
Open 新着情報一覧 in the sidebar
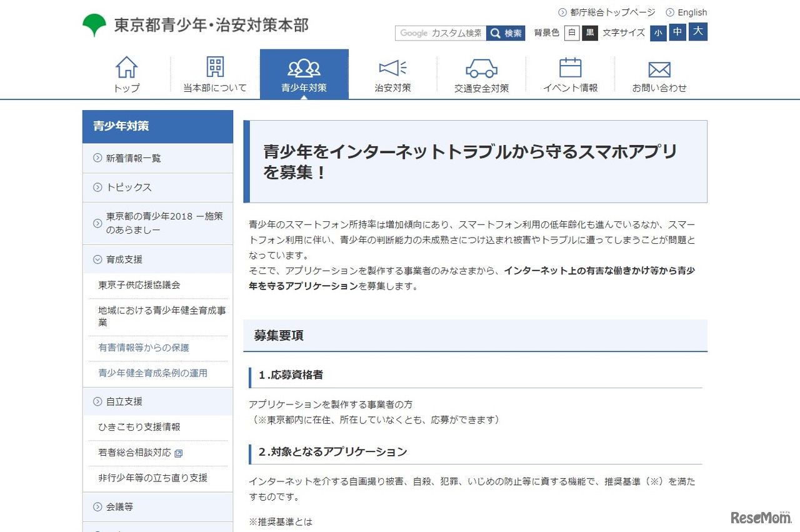click(x=133, y=158)
